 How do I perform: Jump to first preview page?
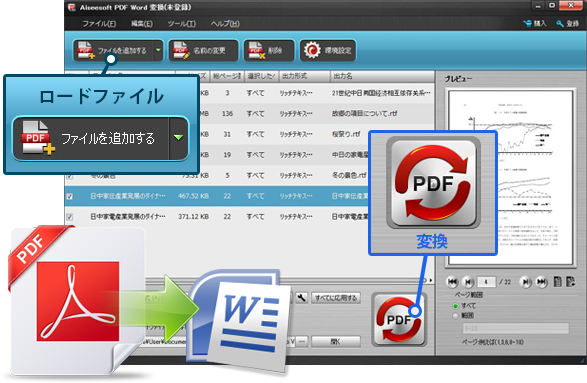[x=452, y=282]
